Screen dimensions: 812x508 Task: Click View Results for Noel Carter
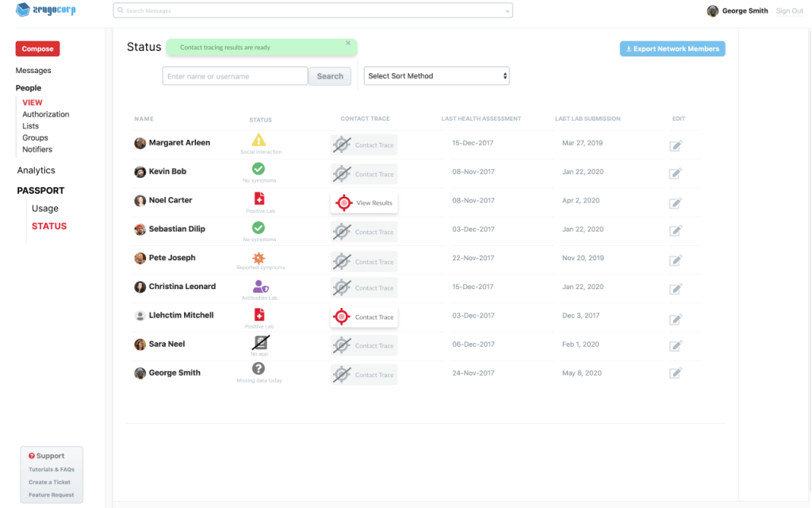[365, 203]
